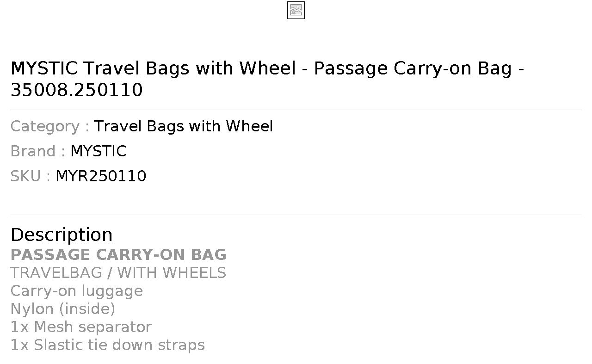
Task: Click the divider line below product title
Action: 296,110
